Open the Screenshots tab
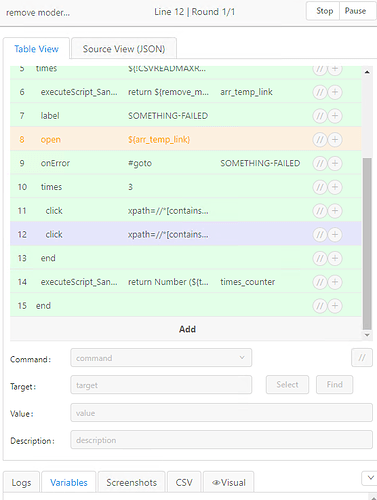Viewport: 377px width, 500px height. [x=131, y=482]
